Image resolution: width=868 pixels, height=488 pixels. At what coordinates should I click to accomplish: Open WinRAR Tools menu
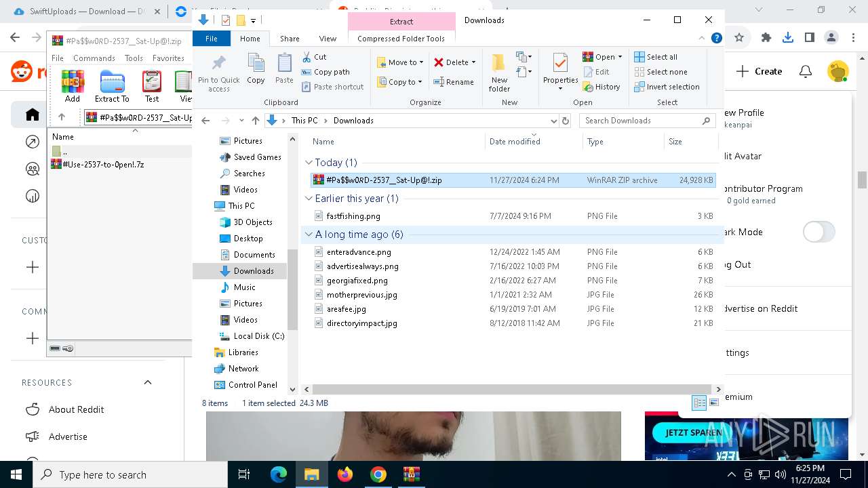[134, 58]
